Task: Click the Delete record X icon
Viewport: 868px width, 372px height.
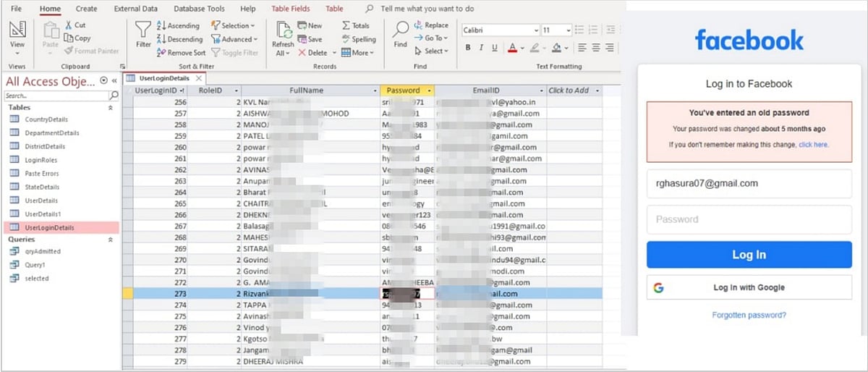Action: [302, 52]
